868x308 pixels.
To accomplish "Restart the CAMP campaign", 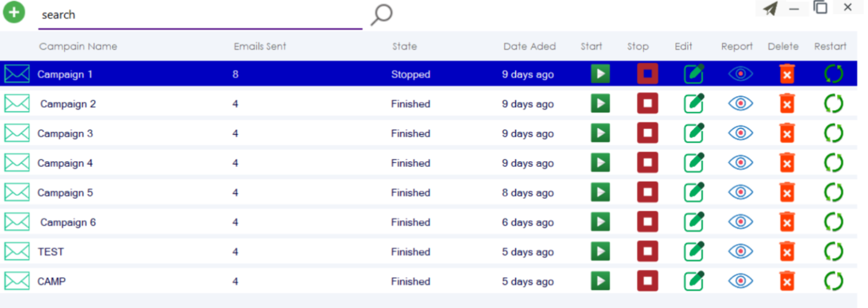I will [x=834, y=281].
